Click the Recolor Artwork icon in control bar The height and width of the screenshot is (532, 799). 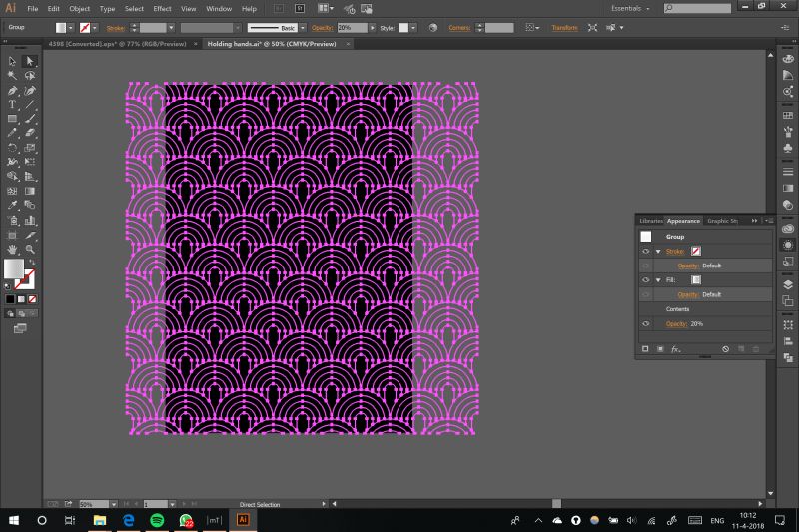pos(433,28)
